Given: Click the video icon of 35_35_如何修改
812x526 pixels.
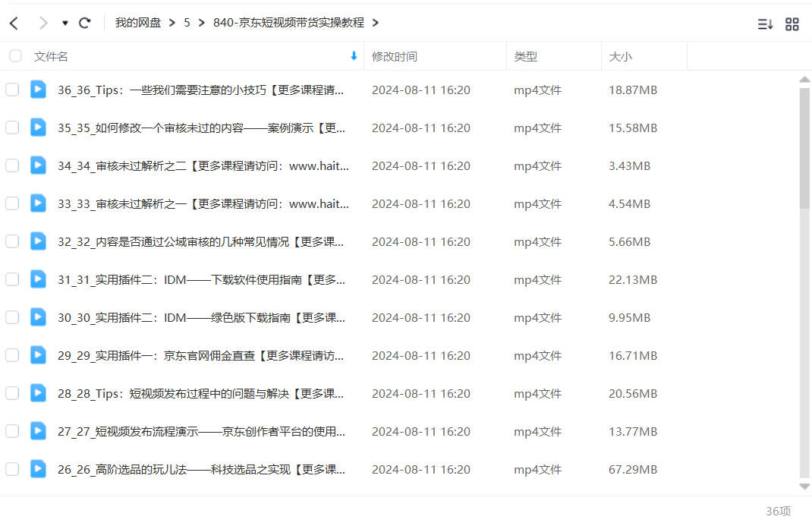Looking at the screenshot, I should pyautogui.click(x=38, y=127).
